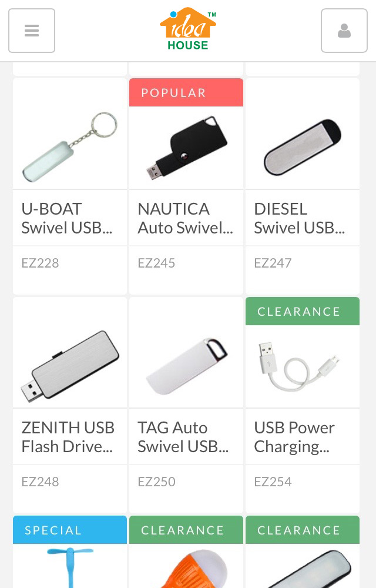Click the POPULAR badge on NAUTICA

coord(186,92)
